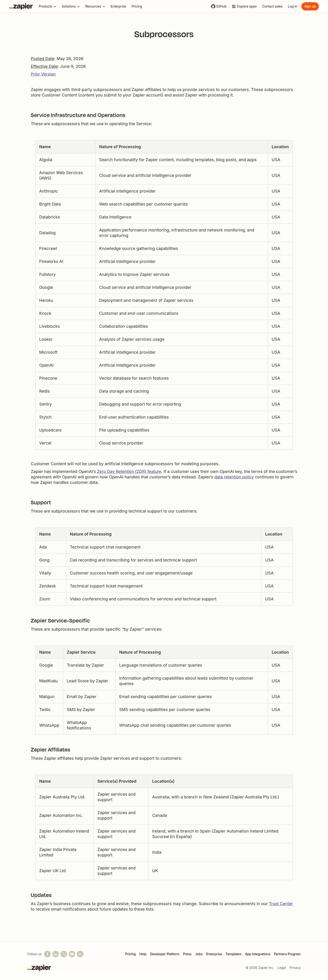Viewport: 328px width, 980px height.
Task: Click the Zapier logo in the footer
Action: click(x=39, y=967)
